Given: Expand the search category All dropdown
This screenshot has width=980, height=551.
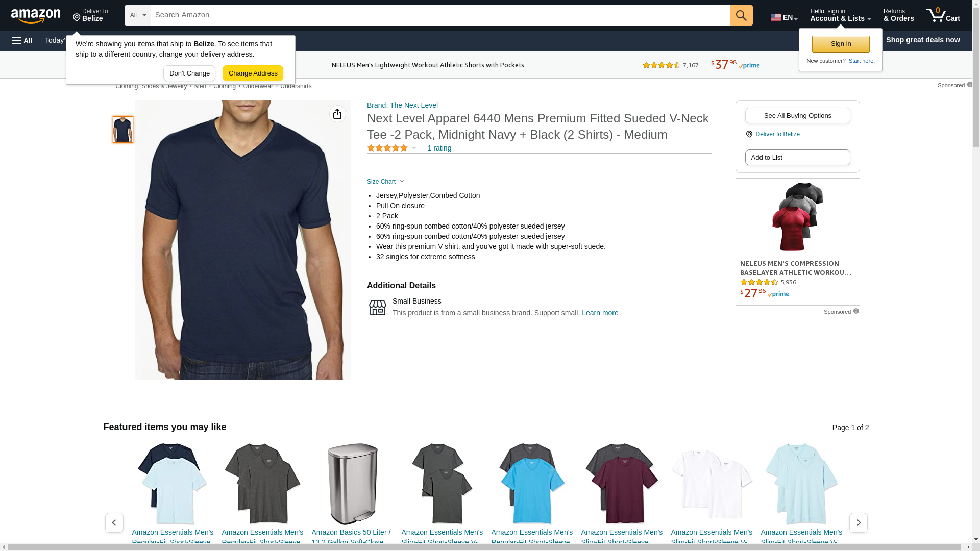Looking at the screenshot, I should pos(138,15).
